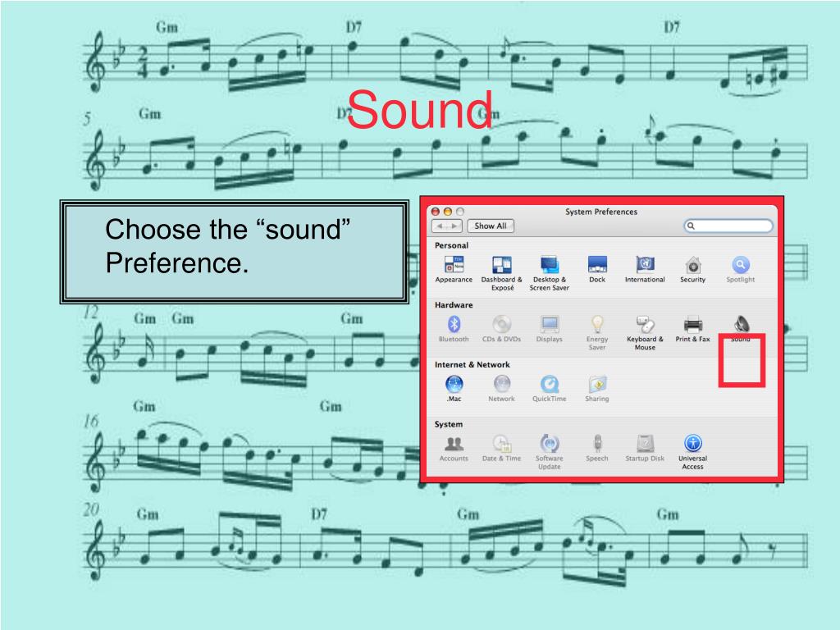This screenshot has height=630, width=840.
Task: Select the International preference icon
Action: (x=645, y=265)
